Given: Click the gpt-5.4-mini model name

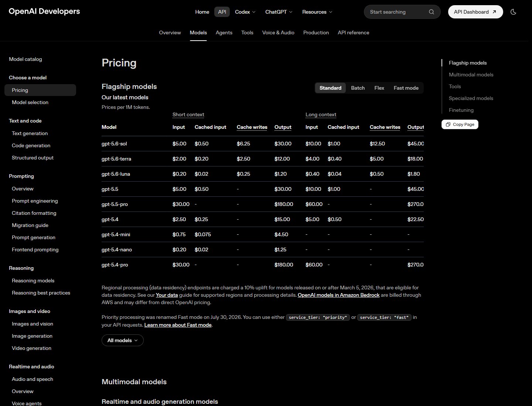Looking at the screenshot, I should (x=116, y=234).
